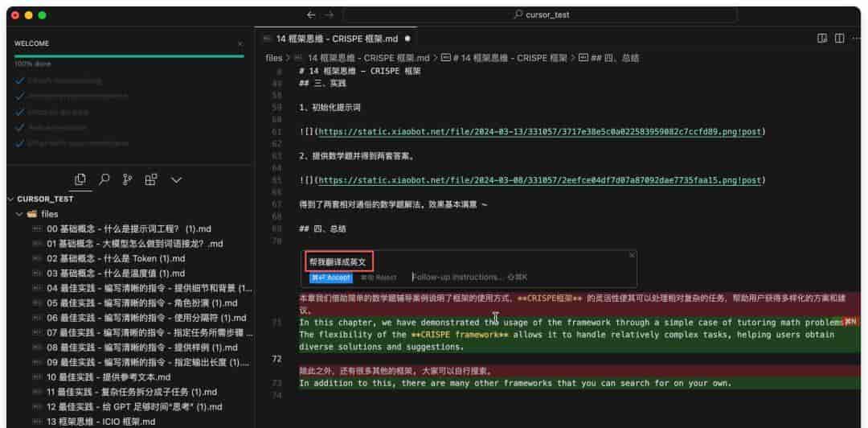Open '01 基础概念 - 大模型怎么做到词语接龙' file
Screen dimensions: 868x428
(x=135, y=244)
